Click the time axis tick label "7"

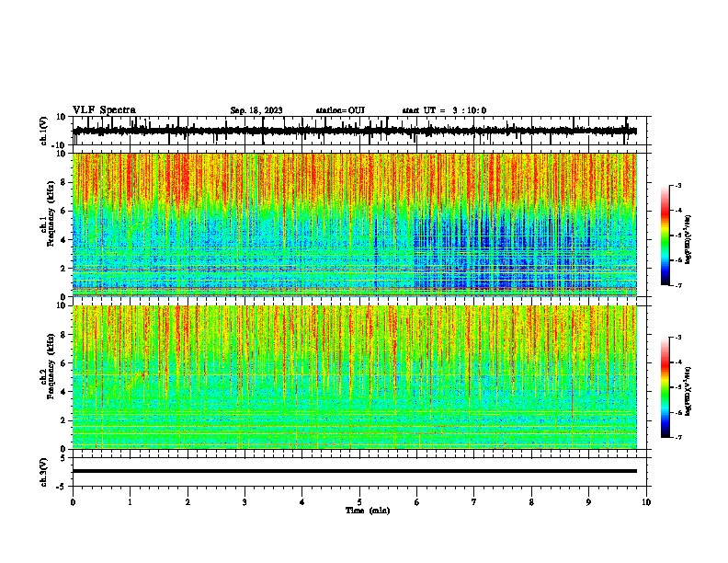(474, 502)
